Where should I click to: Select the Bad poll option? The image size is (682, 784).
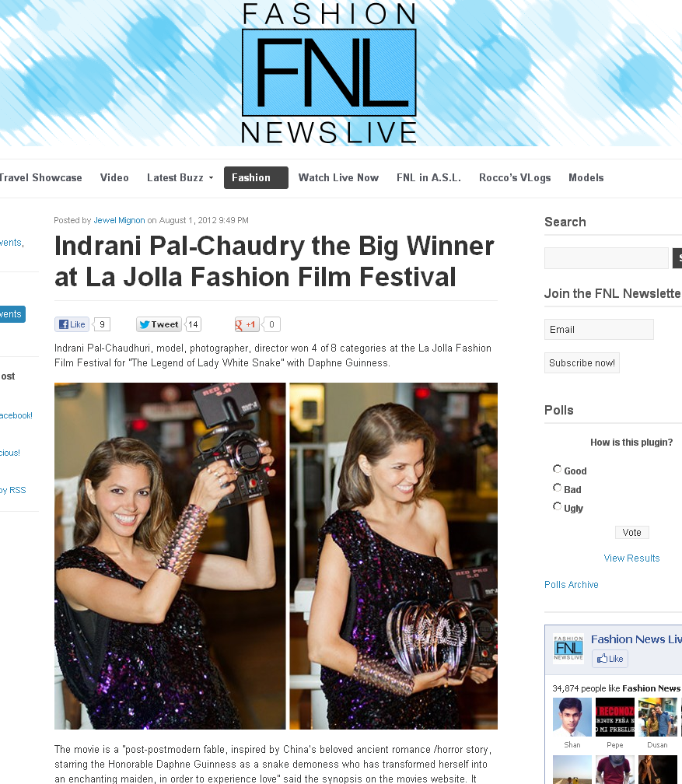557,488
